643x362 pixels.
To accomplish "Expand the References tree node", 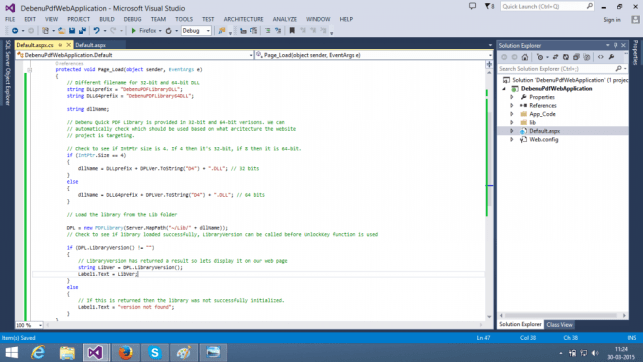I will pos(512,105).
